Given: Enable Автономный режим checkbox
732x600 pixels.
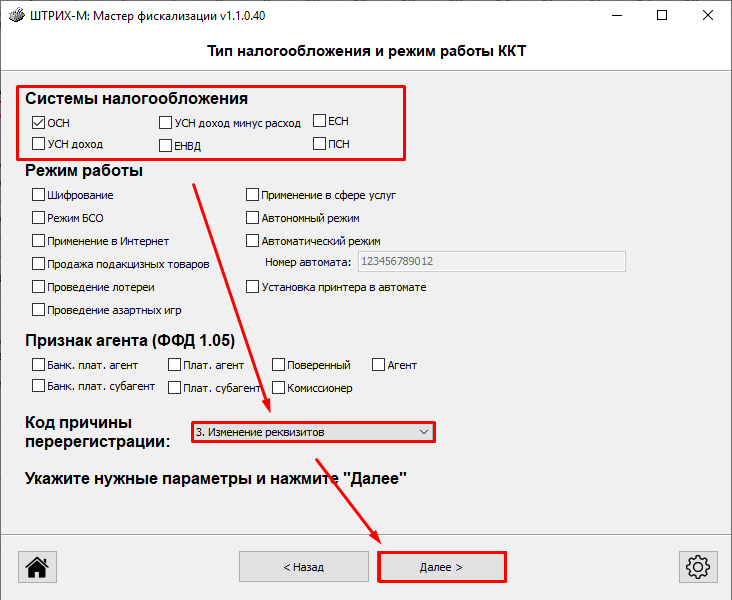Looking at the screenshot, I should pyautogui.click(x=253, y=218).
